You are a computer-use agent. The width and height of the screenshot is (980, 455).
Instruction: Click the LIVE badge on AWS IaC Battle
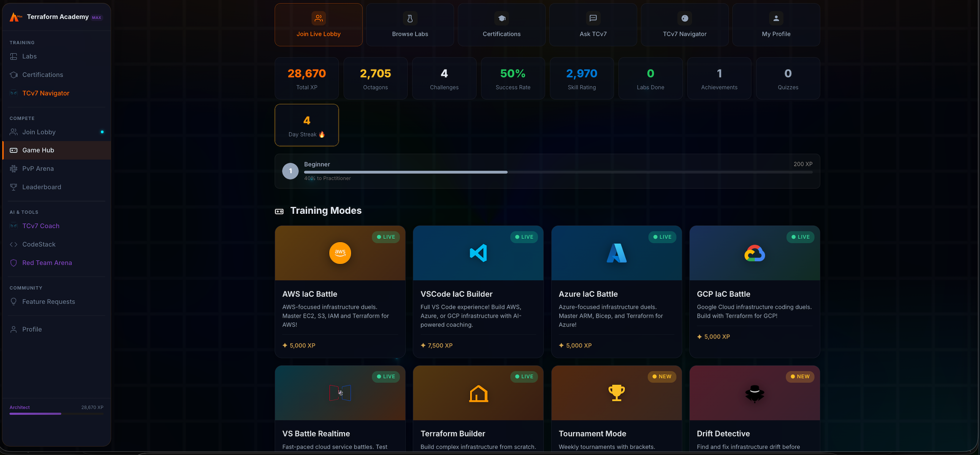pos(386,237)
